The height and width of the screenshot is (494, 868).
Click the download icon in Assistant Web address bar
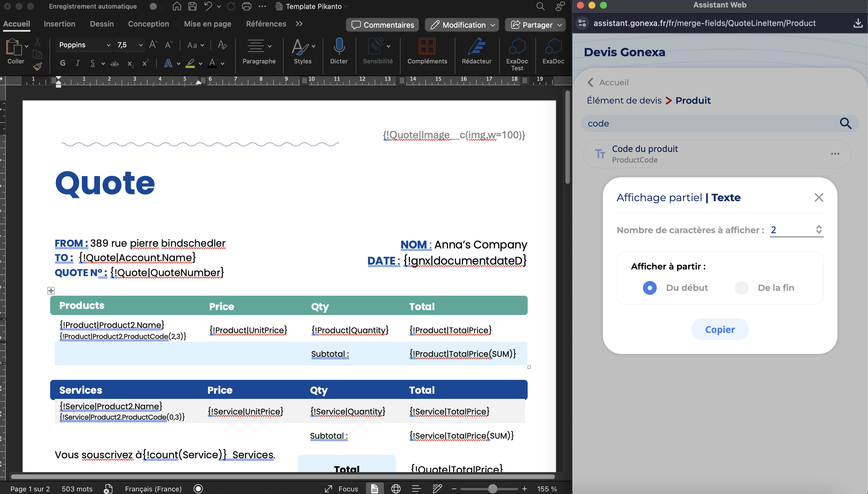pyautogui.click(x=858, y=23)
